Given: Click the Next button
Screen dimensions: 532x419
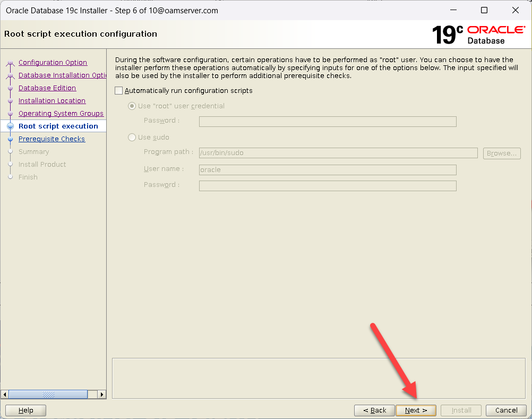Looking at the screenshot, I should [416, 410].
